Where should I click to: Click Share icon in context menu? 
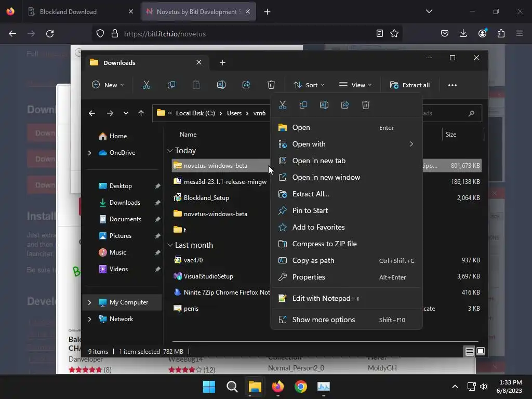click(x=345, y=105)
